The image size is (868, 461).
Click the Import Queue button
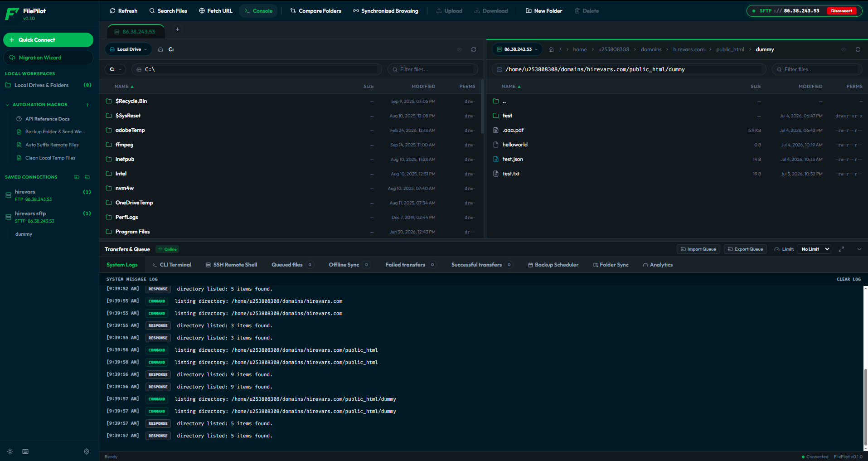coord(698,249)
